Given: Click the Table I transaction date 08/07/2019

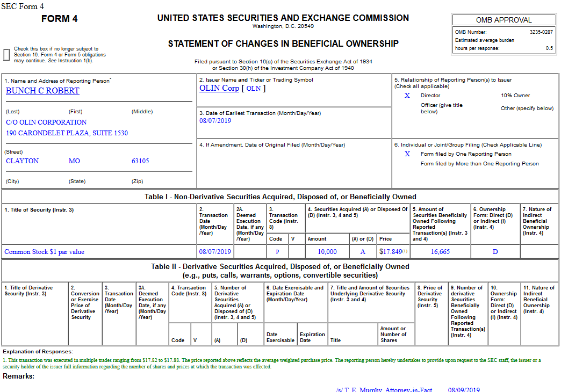Looking at the screenshot, I should pos(215,252).
